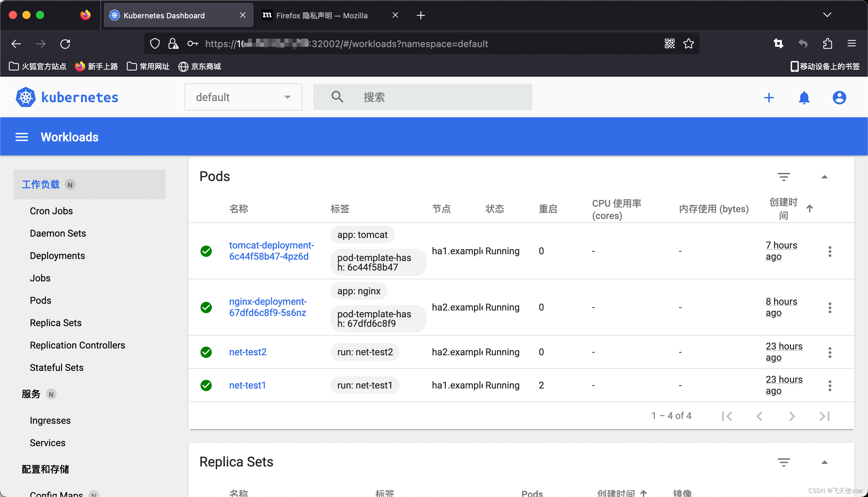This screenshot has width=868, height=497.
Task: Open Daemon Sets in the sidebar
Action: [58, 234]
